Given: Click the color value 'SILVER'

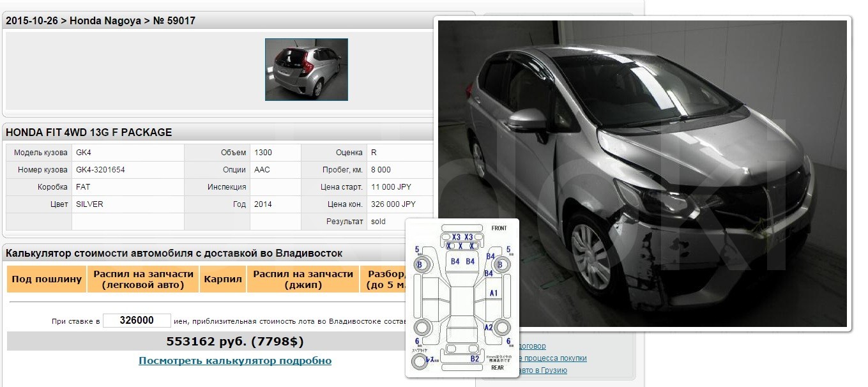Looking at the screenshot, I should tap(89, 204).
